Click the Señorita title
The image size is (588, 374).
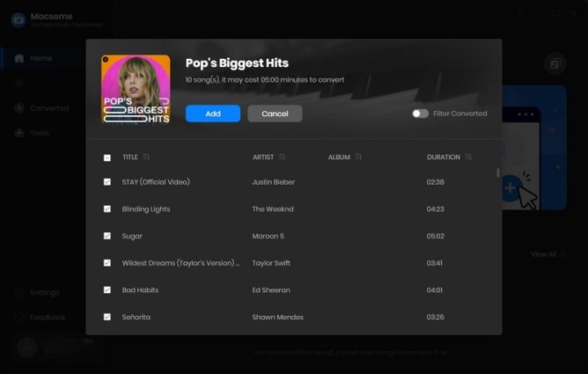[x=136, y=317]
